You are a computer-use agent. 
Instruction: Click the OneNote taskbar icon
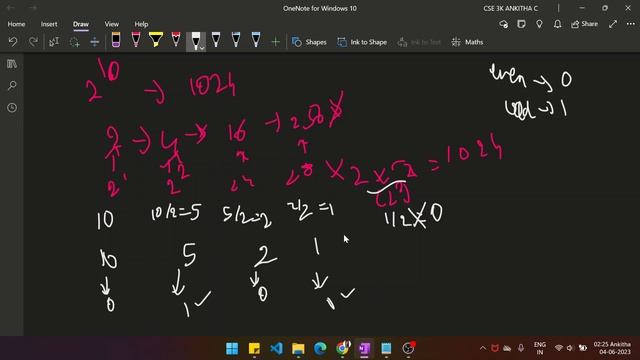[364, 348]
